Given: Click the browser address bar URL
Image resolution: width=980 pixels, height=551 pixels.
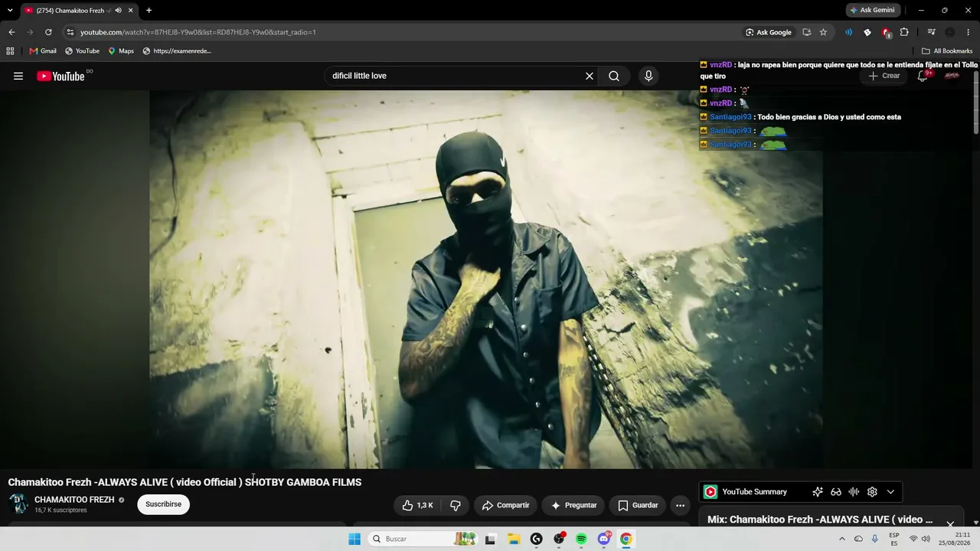Looking at the screenshot, I should 198,32.
